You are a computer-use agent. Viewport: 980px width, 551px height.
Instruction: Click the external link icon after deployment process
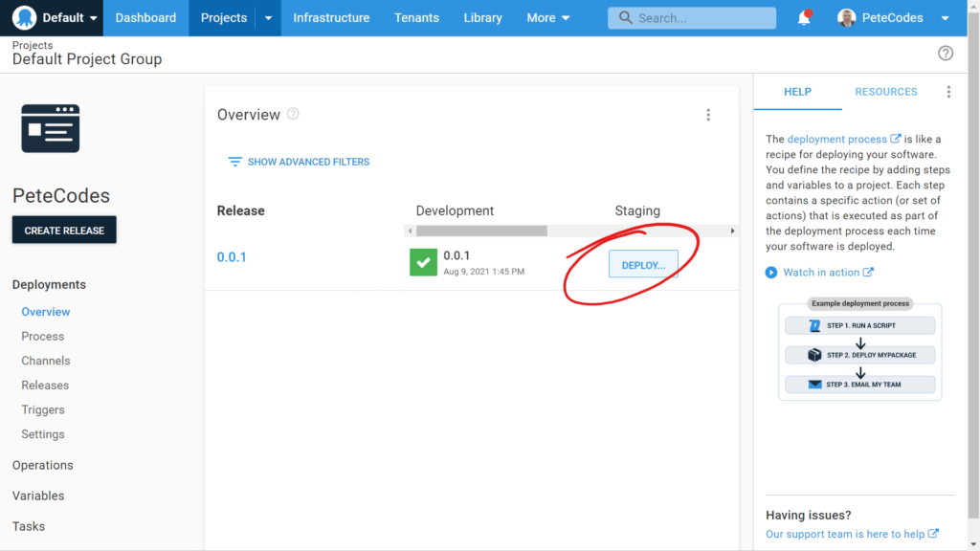coord(896,139)
